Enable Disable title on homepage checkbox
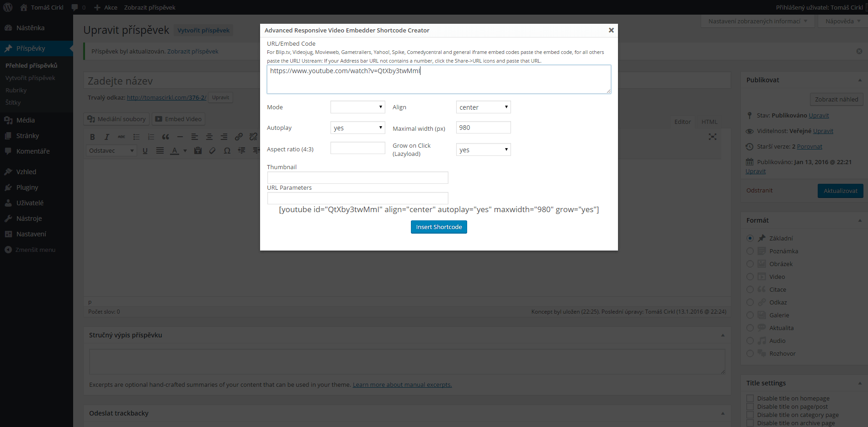 coord(750,398)
